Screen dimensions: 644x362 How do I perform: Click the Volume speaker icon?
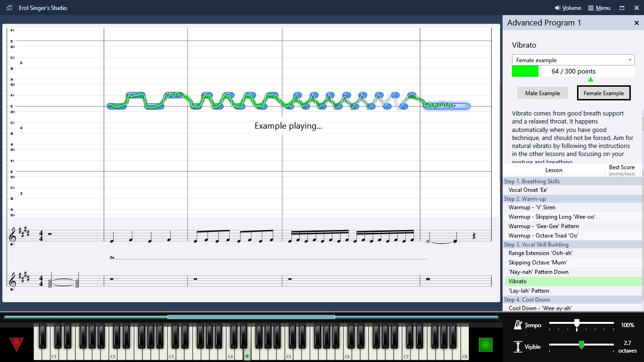pyautogui.click(x=557, y=8)
